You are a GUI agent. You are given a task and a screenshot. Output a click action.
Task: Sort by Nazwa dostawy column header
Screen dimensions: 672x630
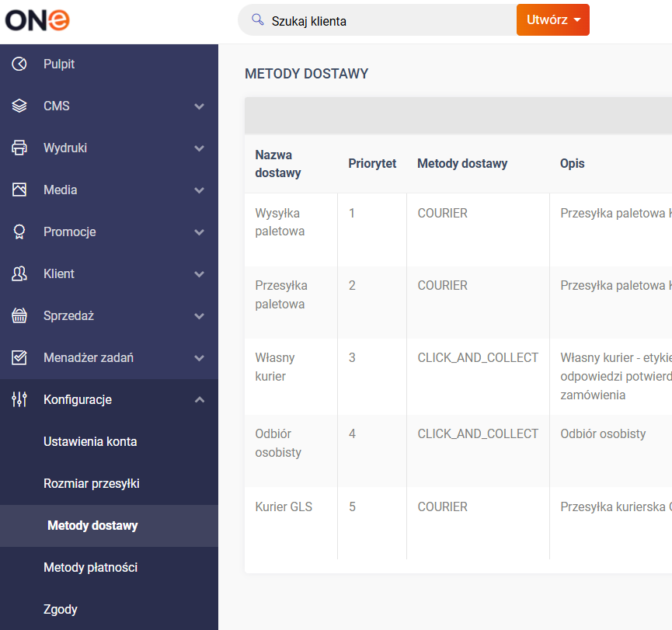(x=277, y=164)
